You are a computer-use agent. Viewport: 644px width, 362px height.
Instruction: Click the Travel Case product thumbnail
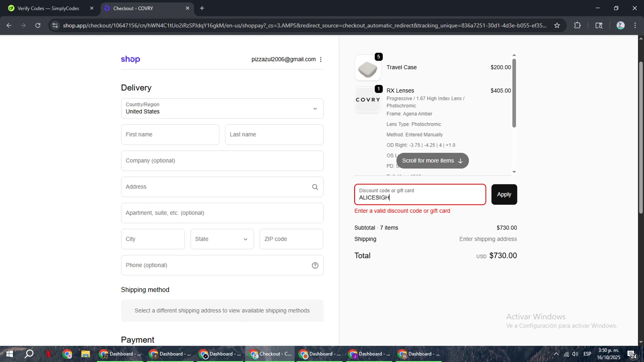[x=368, y=68]
